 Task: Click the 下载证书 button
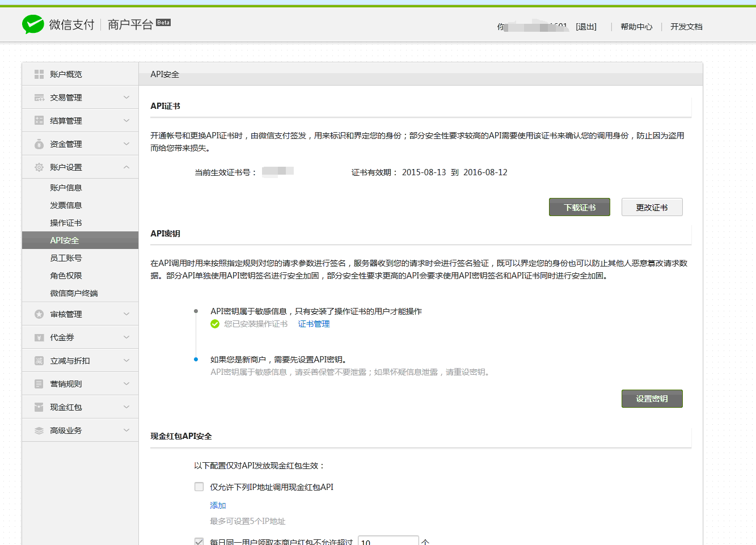click(580, 207)
